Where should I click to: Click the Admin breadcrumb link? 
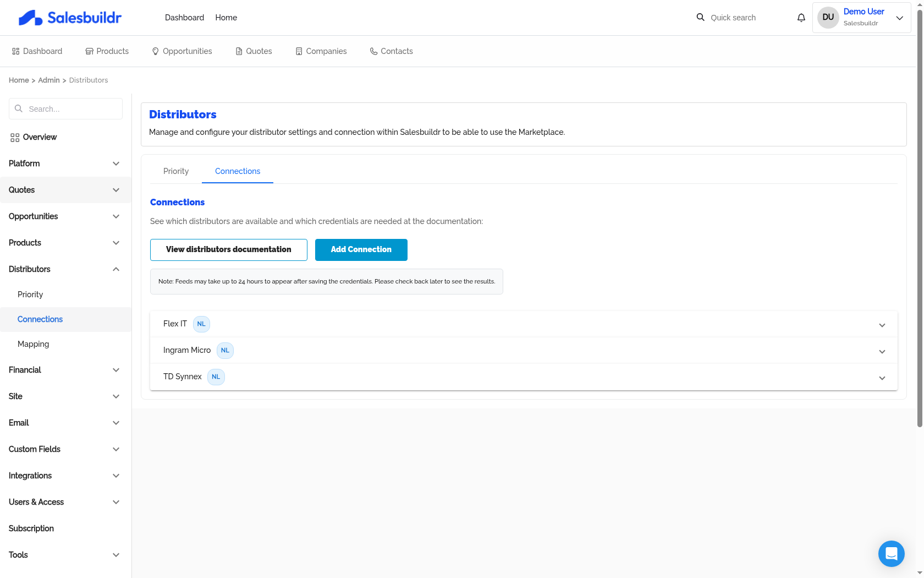[49, 80]
